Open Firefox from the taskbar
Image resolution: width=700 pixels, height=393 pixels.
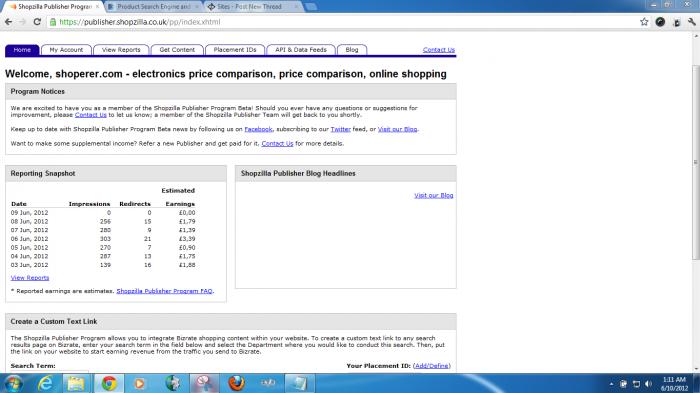(236, 383)
